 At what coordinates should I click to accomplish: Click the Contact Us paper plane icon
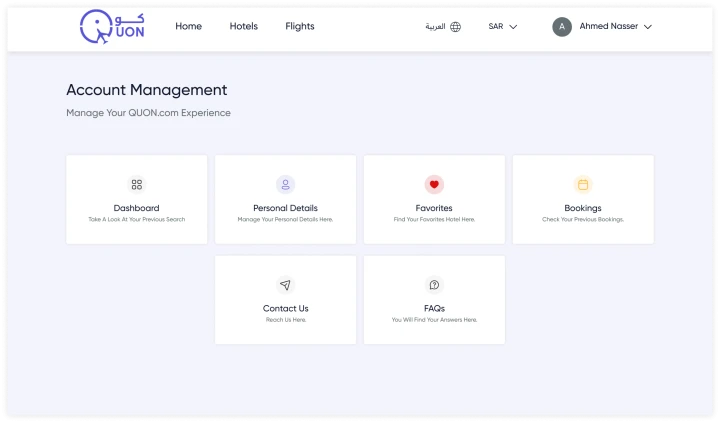(x=285, y=285)
